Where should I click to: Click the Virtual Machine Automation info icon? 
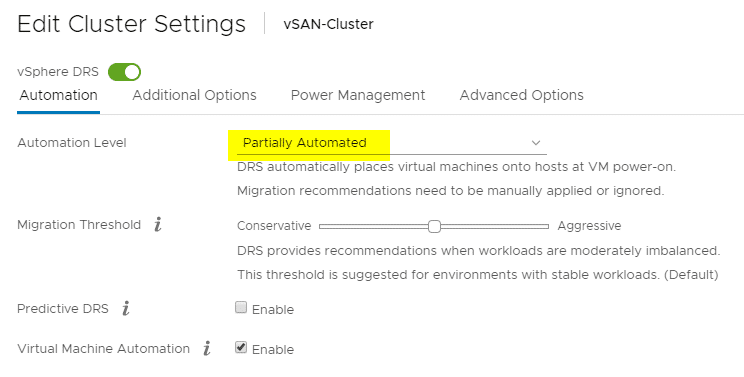(x=207, y=349)
